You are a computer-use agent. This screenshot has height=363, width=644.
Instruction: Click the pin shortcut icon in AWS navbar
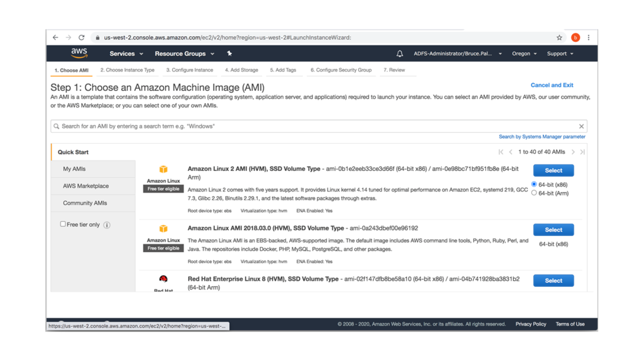pyautogui.click(x=230, y=54)
